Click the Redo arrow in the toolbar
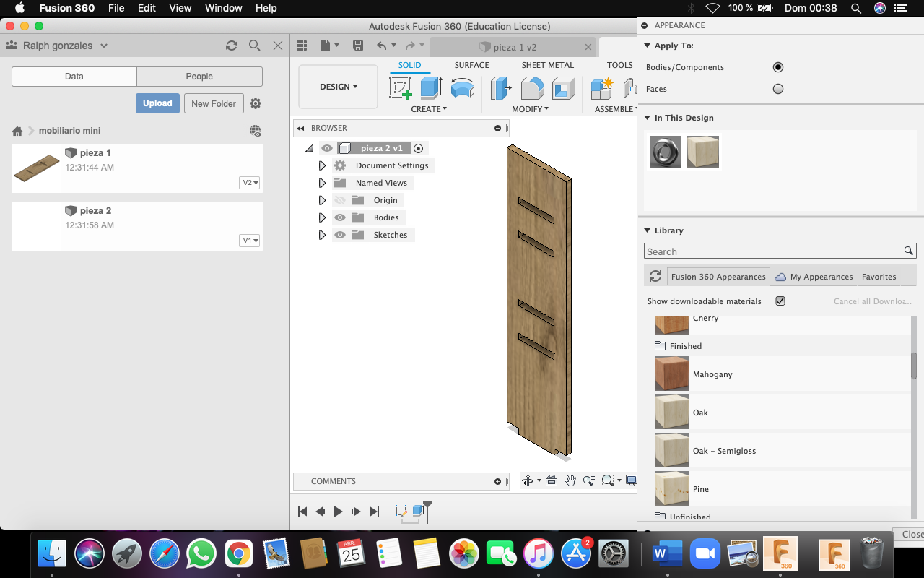This screenshot has width=924, height=578. 410,46
